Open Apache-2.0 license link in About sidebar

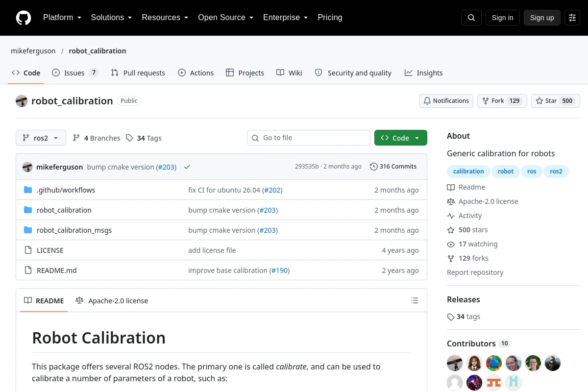coord(482,201)
